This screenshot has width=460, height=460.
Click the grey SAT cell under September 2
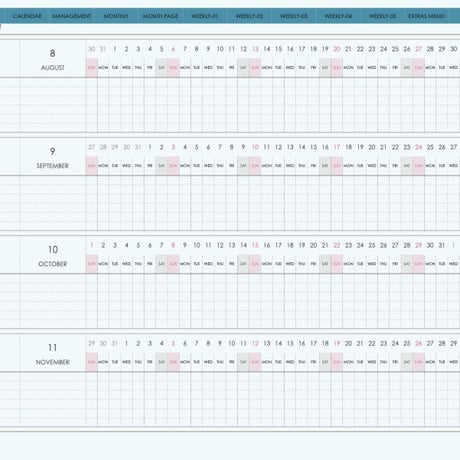tap(161, 166)
